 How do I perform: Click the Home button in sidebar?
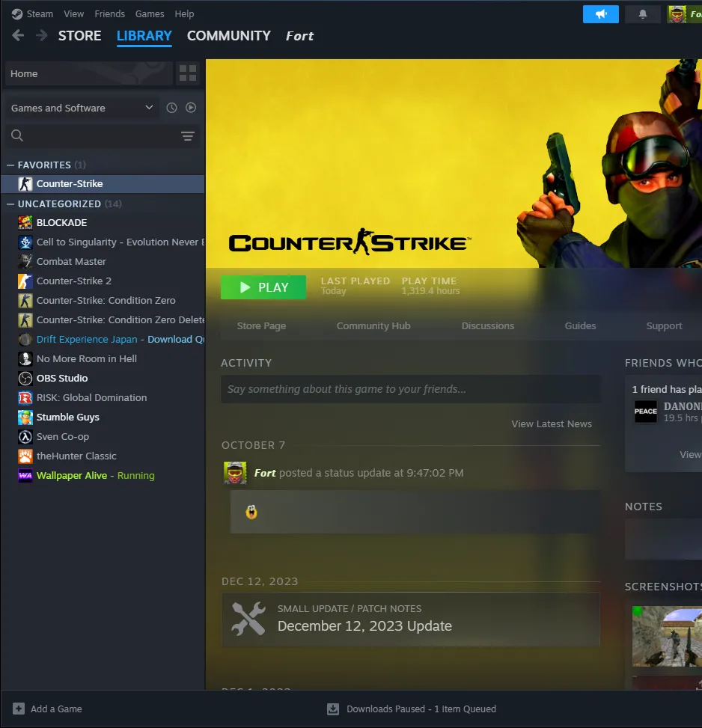pos(88,74)
